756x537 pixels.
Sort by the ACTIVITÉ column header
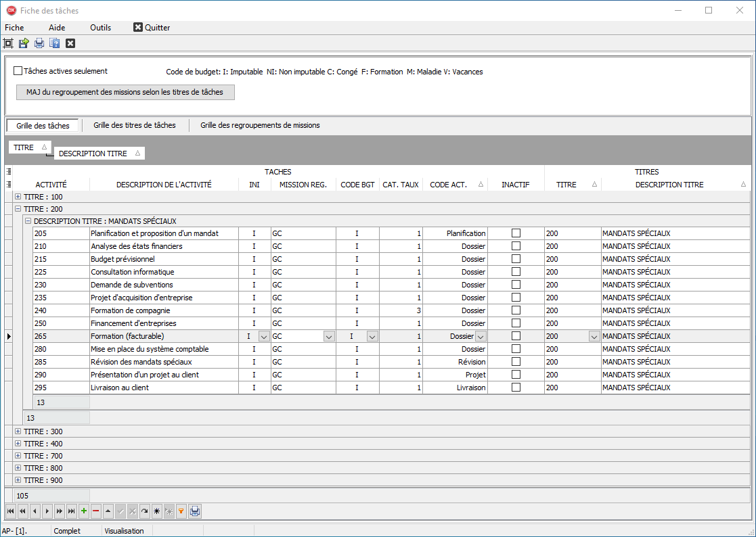(51, 185)
